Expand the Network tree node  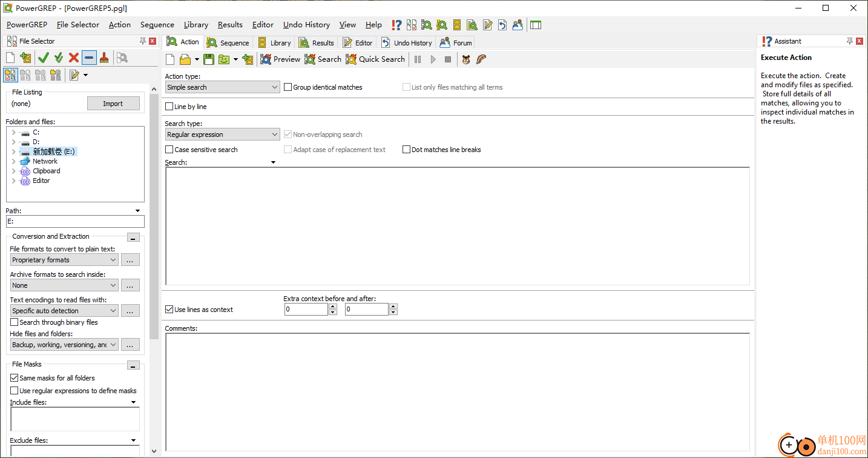point(13,161)
